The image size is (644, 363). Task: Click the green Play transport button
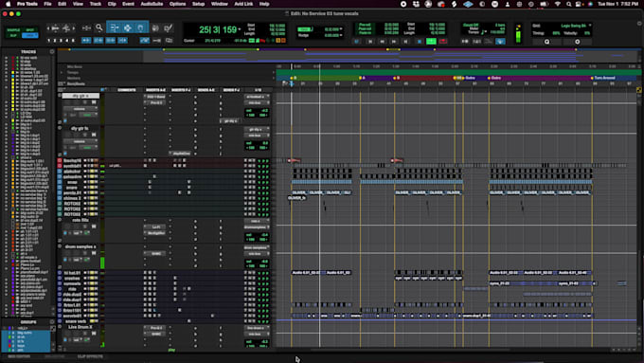click(431, 42)
